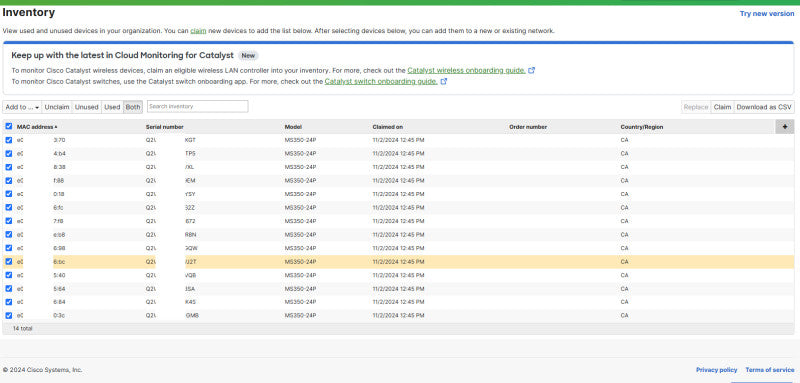This screenshot has width=800, height=383.
Task: Sort by Claimed on column header
Action: [x=387, y=127]
